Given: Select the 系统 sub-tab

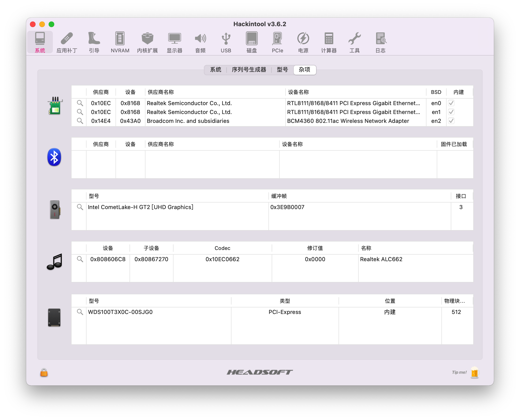Looking at the screenshot, I should pos(215,70).
